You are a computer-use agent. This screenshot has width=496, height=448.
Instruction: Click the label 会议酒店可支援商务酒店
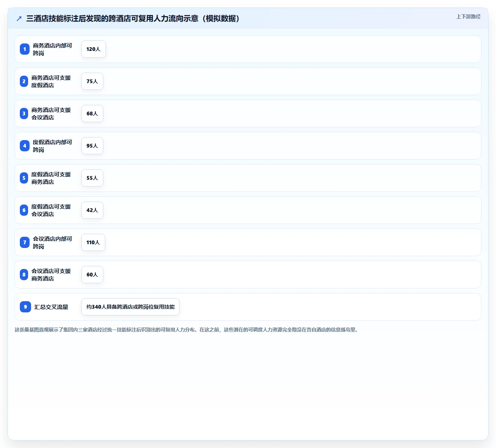point(51,275)
